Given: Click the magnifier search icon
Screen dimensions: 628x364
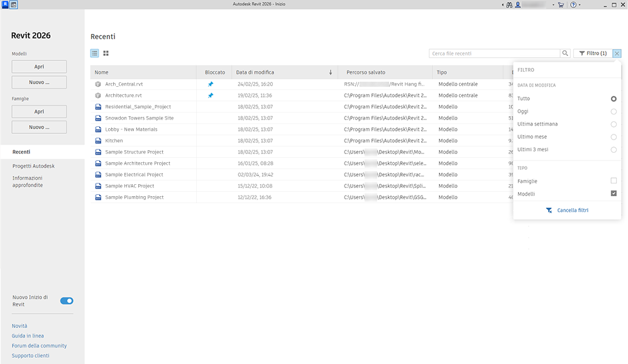Looking at the screenshot, I should [565, 53].
